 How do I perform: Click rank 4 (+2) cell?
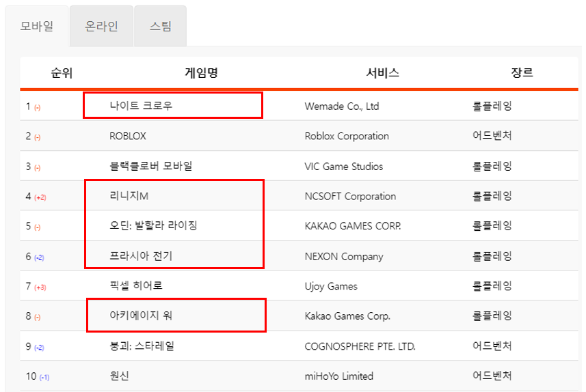pos(36,197)
